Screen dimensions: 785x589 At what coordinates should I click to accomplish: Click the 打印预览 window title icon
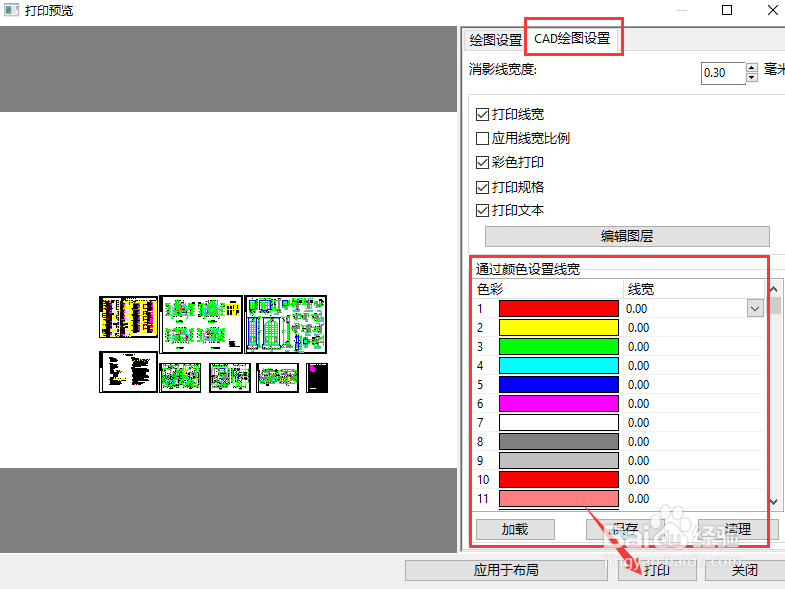click(x=11, y=10)
